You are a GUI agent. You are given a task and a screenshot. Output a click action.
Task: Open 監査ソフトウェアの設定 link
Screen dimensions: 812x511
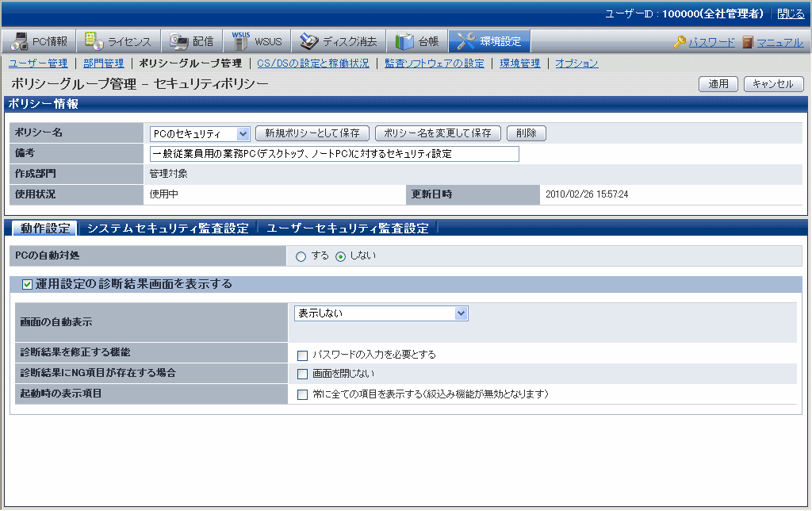[x=435, y=63]
